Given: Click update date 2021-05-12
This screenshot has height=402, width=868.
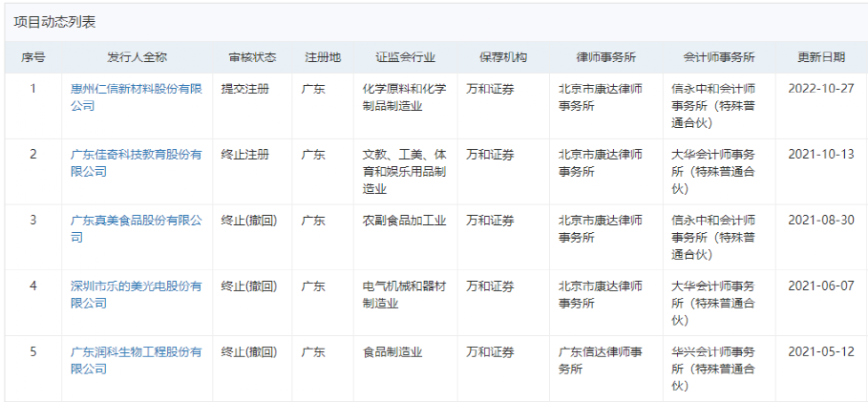Looking at the screenshot, I should (821, 352).
